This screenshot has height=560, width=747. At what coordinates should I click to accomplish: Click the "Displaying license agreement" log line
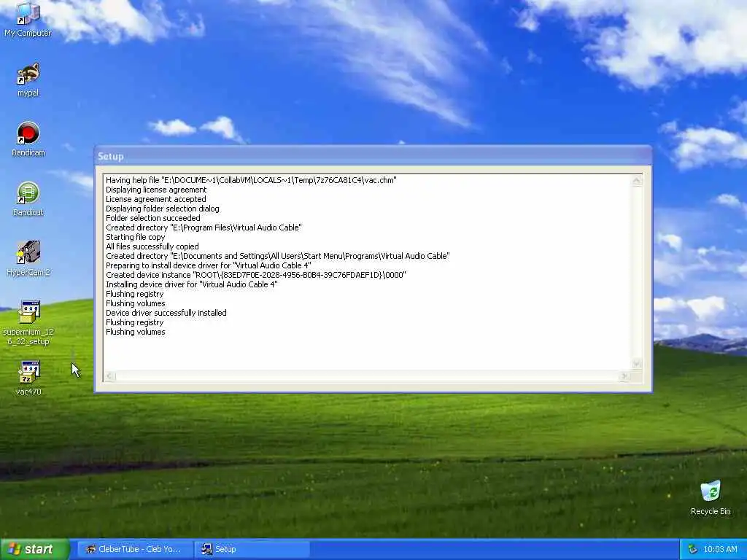(x=156, y=190)
